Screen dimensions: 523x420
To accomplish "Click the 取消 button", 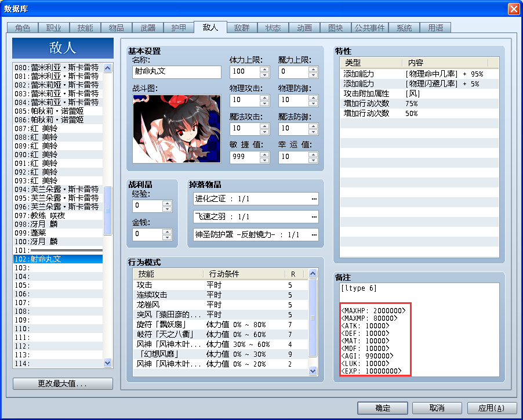I will pyautogui.click(x=437, y=408).
